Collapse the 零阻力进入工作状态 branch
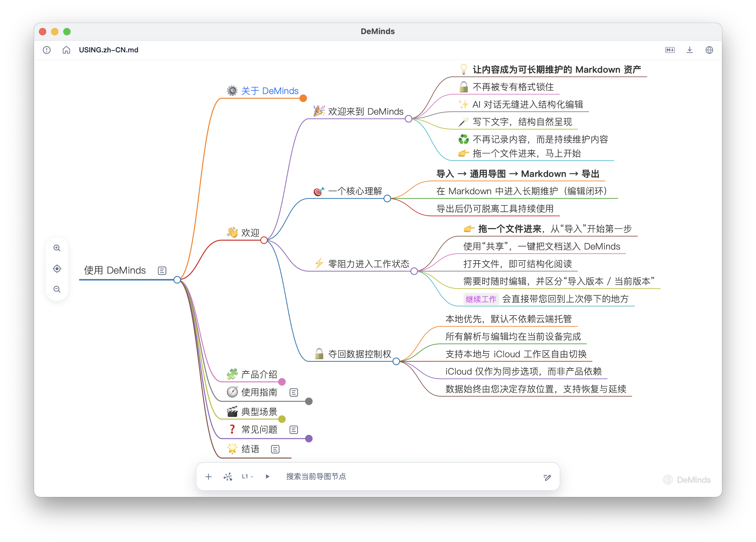The height and width of the screenshot is (542, 756). [414, 271]
